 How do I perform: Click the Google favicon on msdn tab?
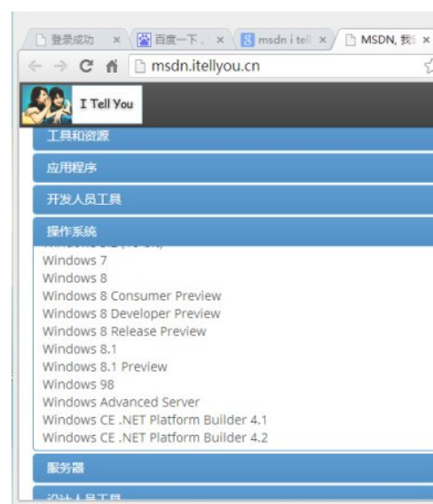tap(248, 40)
